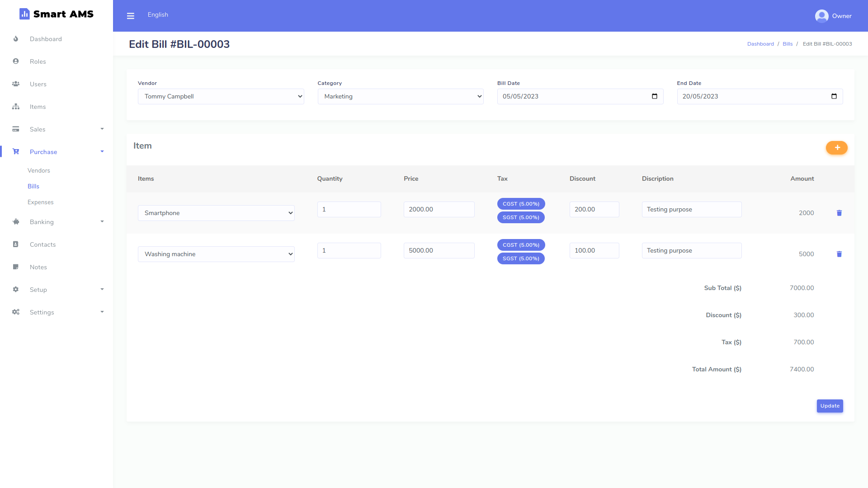The image size is (868, 488).
Task: Expand the Settings section in the sidebar
Action: pos(41,312)
